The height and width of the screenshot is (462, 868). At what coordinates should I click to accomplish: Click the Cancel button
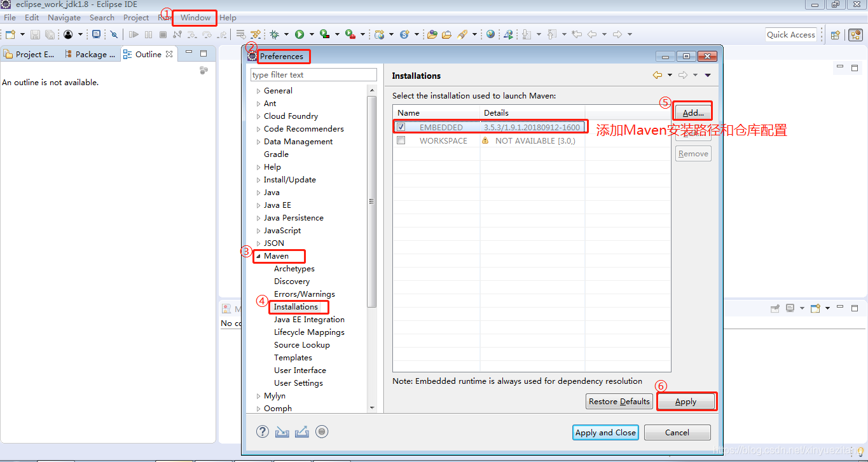point(677,432)
